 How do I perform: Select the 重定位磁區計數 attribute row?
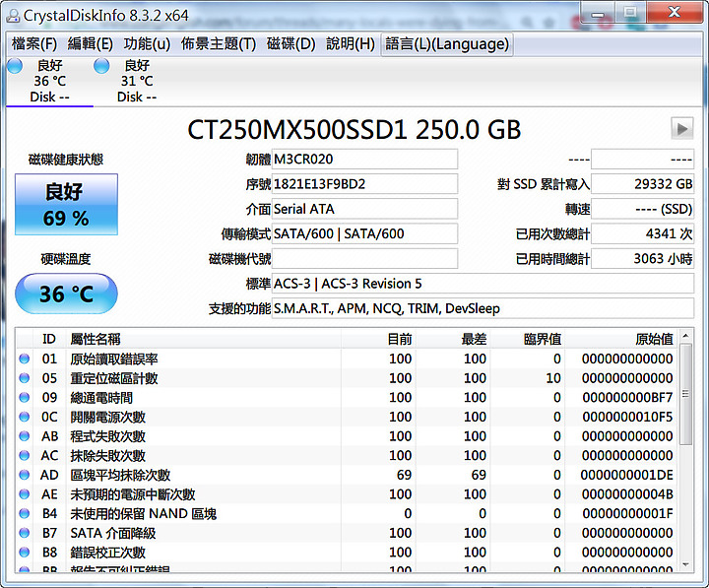pyautogui.click(x=347, y=378)
